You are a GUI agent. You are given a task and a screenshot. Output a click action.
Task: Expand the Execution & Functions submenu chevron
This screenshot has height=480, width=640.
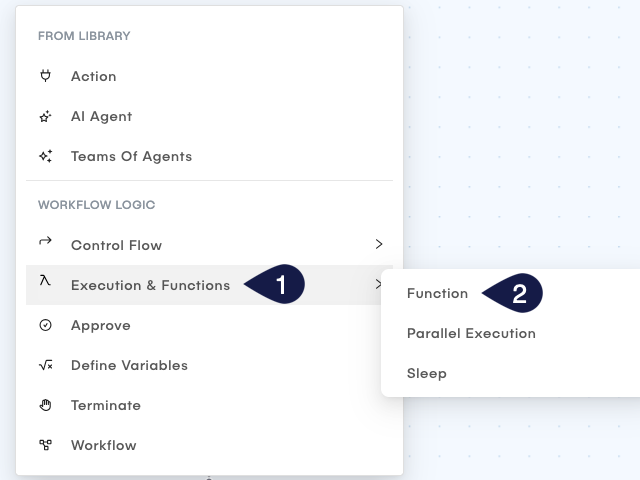coord(379,285)
